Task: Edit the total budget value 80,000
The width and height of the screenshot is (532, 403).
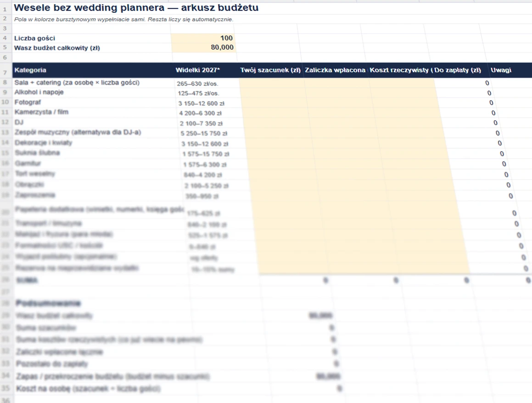Action: (x=203, y=47)
